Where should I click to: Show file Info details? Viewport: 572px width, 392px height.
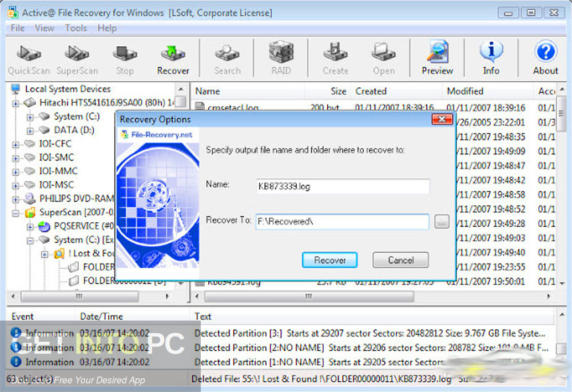coord(491,57)
